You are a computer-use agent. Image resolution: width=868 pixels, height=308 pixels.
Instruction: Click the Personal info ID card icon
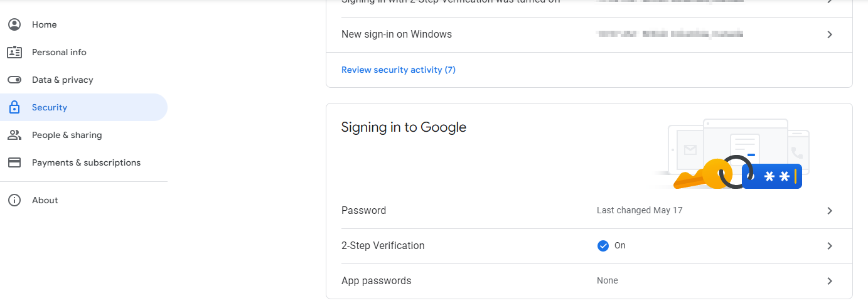(14, 52)
